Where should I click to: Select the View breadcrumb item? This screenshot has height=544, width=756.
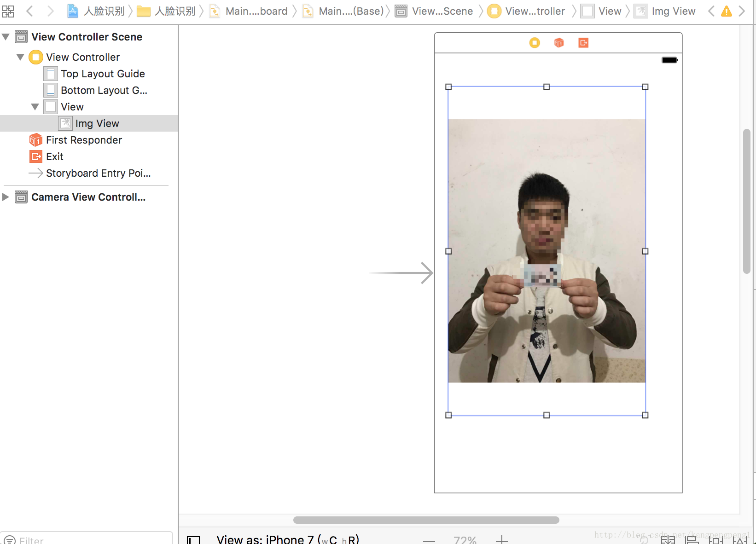[x=601, y=11]
